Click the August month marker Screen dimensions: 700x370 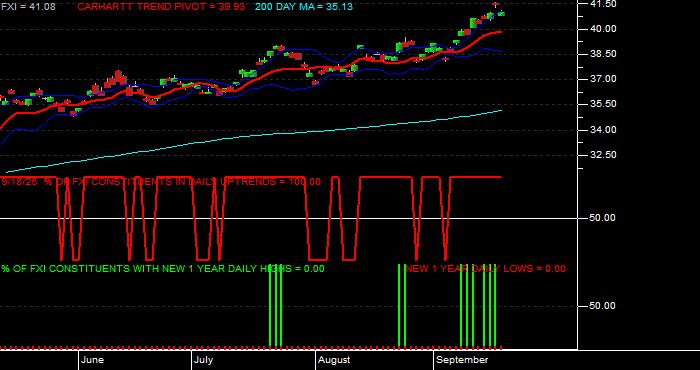pyautogui.click(x=335, y=360)
